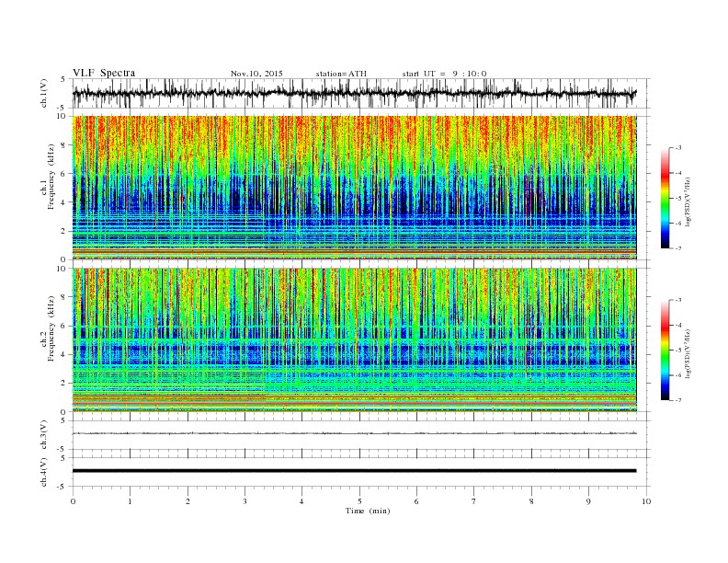
Task: Click the "4" tick on the time axis
Action: 301,501
